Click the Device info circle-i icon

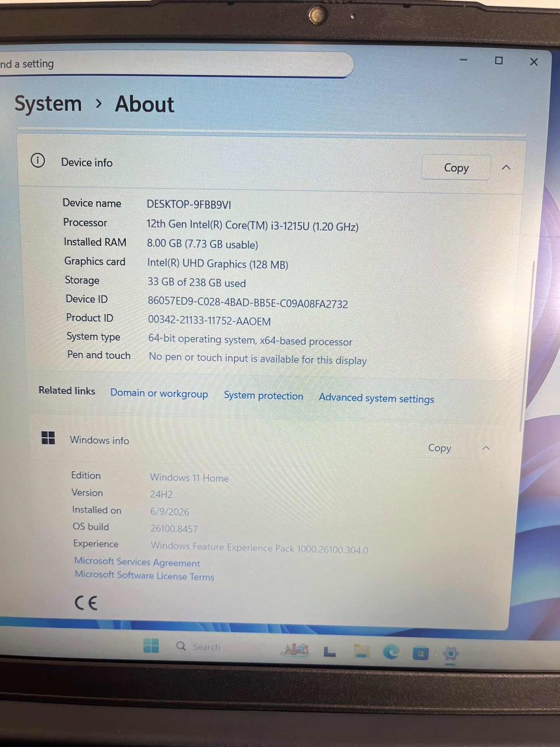[38, 160]
